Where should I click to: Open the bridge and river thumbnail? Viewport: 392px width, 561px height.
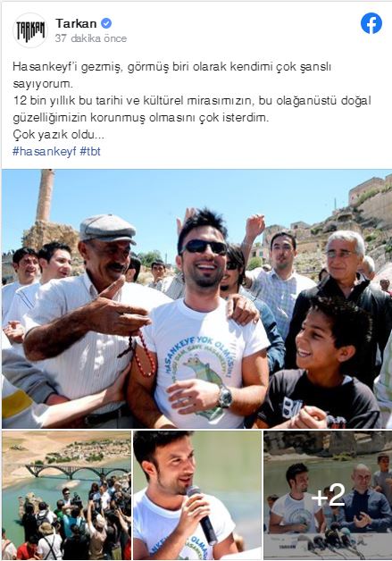(67, 495)
